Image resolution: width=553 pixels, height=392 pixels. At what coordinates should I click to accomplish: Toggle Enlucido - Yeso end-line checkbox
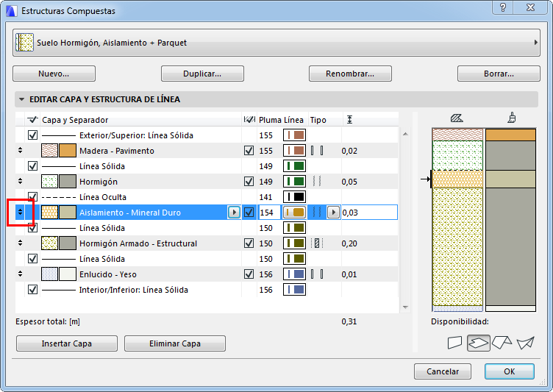point(249,274)
